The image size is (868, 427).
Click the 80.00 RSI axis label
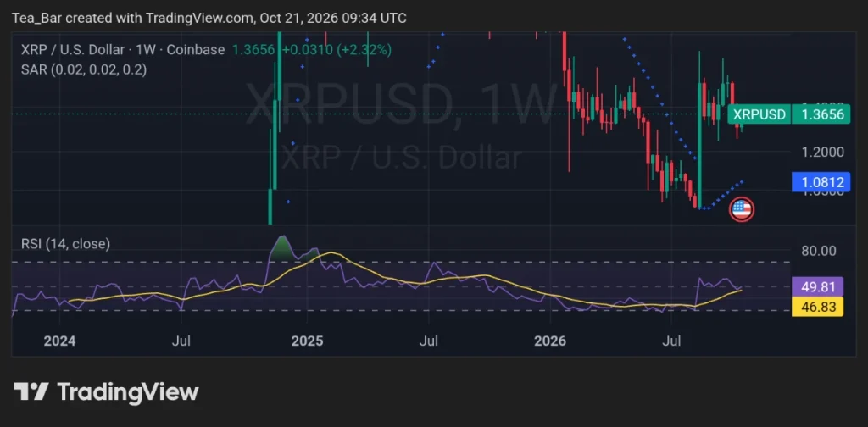click(819, 251)
